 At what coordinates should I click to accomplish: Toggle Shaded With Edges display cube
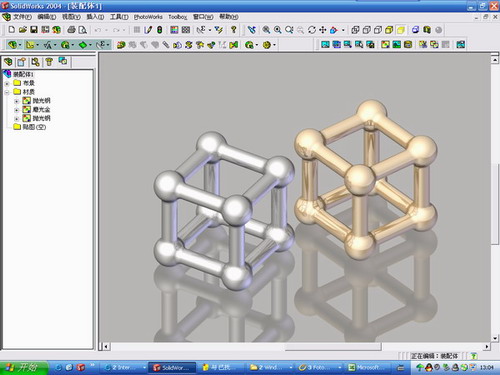click(x=389, y=30)
